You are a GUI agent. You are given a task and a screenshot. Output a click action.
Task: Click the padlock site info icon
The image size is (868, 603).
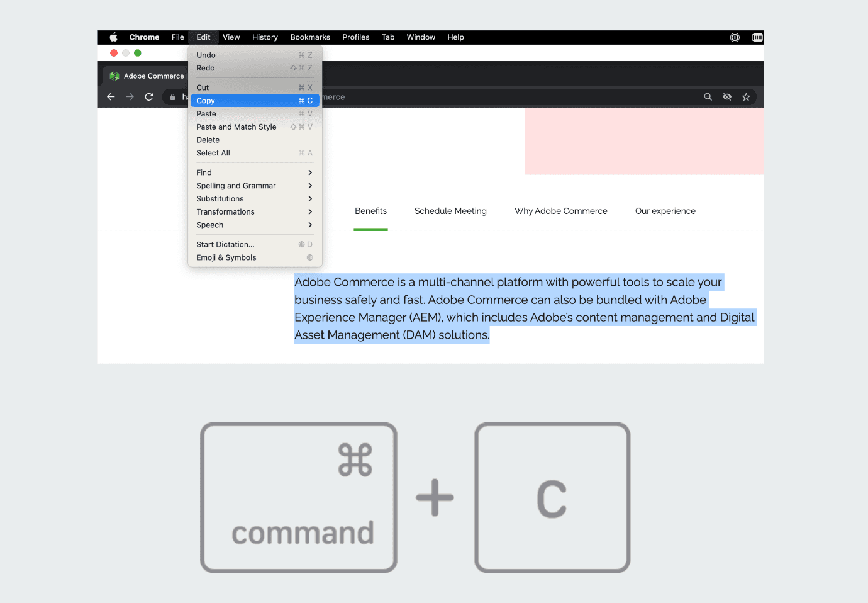pos(172,97)
